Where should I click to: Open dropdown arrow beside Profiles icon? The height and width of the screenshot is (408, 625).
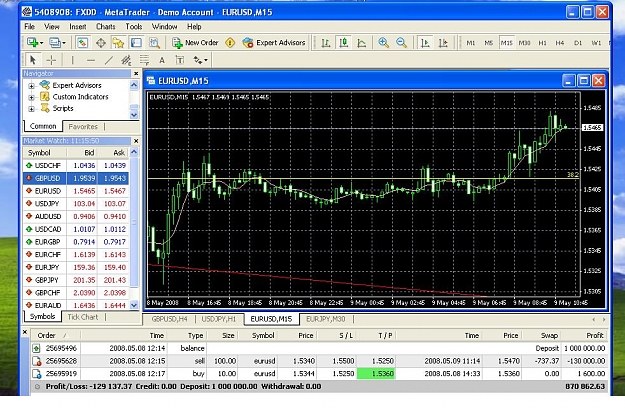(x=64, y=43)
